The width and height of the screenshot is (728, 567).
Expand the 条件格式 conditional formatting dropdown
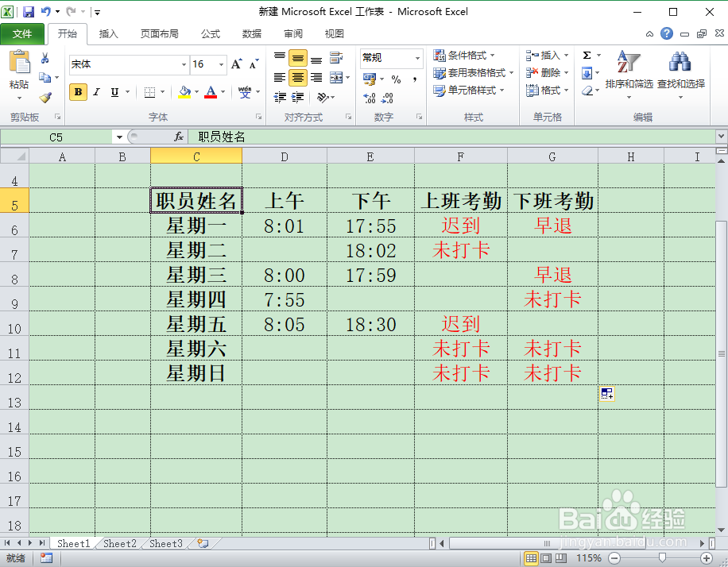pyautogui.click(x=464, y=56)
